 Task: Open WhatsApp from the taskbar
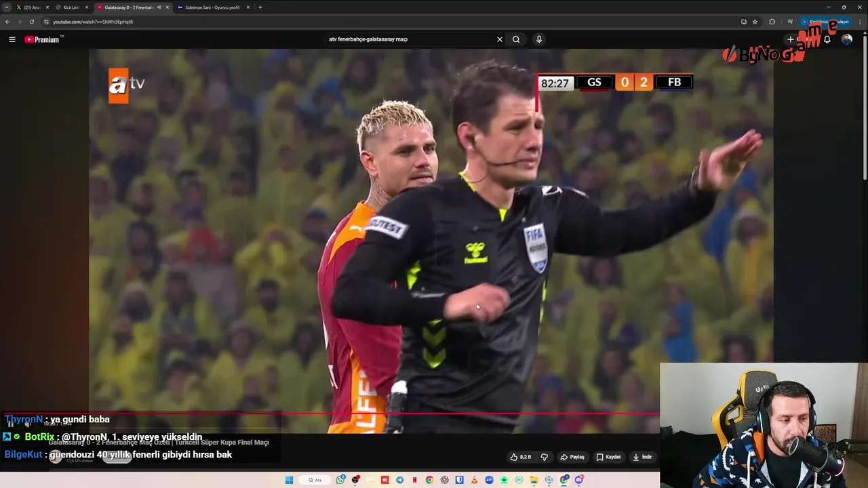click(x=340, y=480)
